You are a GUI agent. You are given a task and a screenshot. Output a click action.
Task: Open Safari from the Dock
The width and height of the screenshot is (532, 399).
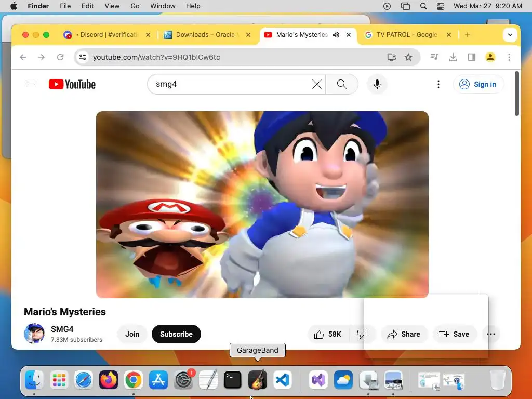tap(84, 380)
